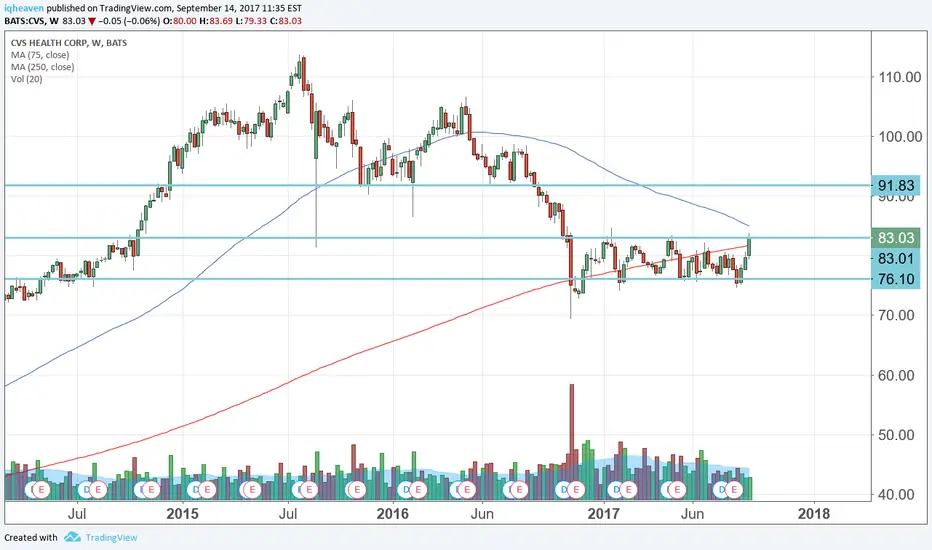
Task: Click the 83.01 horizontal line price label
Action: (x=896, y=258)
